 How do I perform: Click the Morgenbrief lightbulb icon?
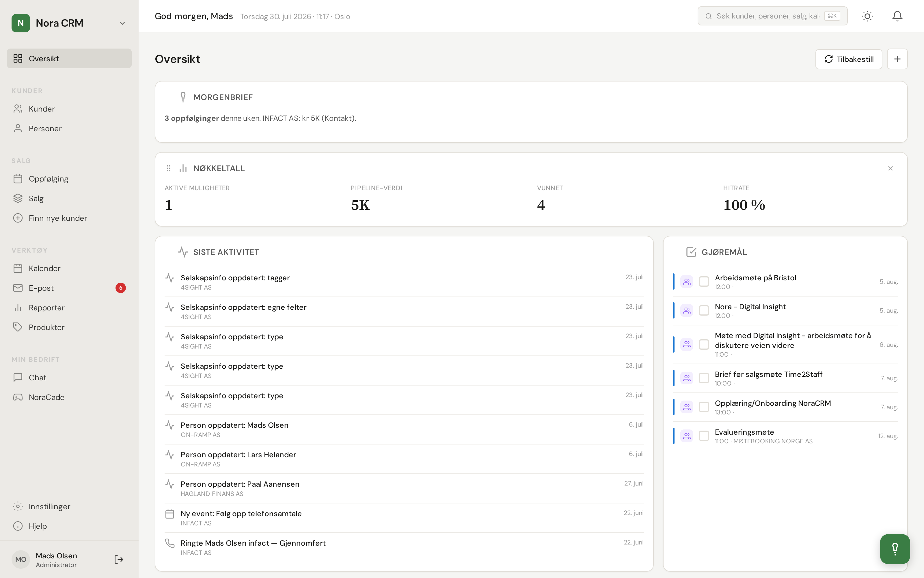point(183,97)
